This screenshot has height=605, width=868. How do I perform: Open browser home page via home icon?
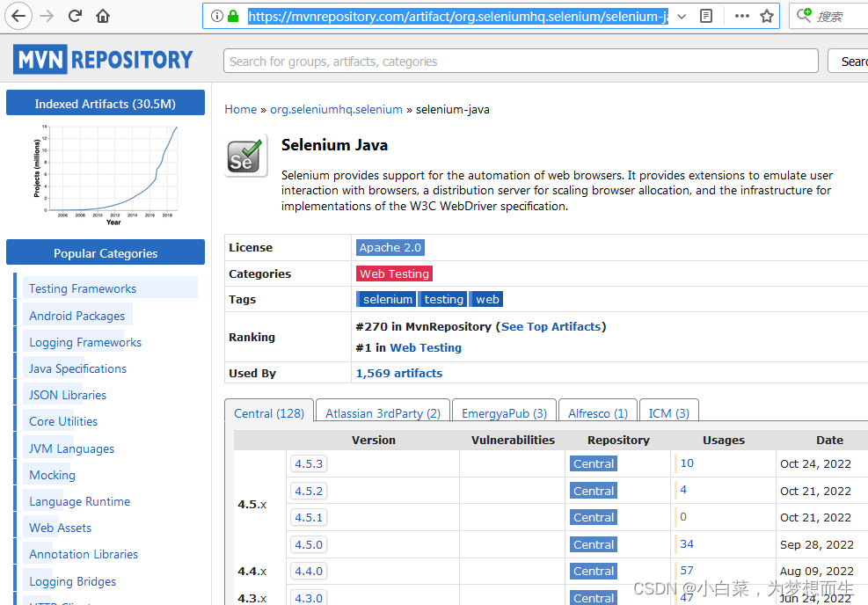[104, 16]
